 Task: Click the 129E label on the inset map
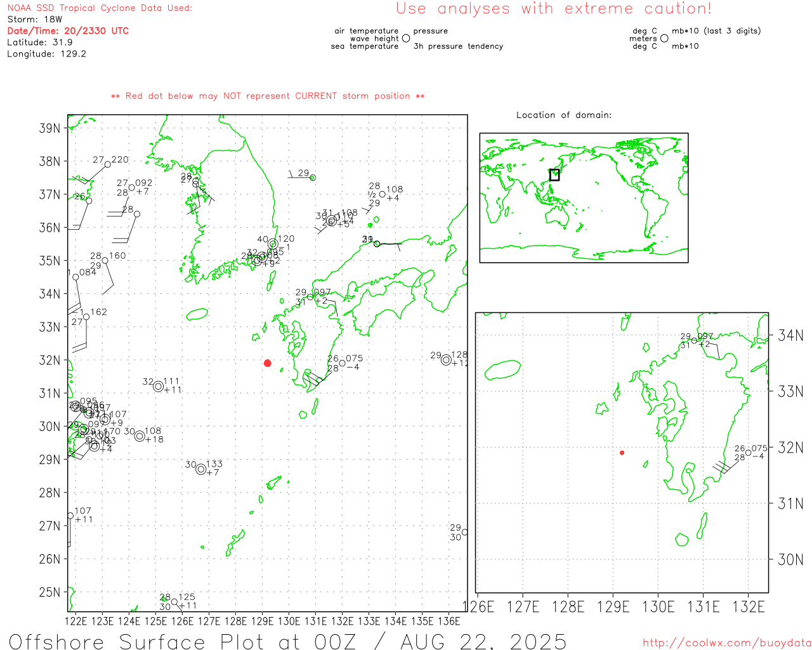(613, 607)
